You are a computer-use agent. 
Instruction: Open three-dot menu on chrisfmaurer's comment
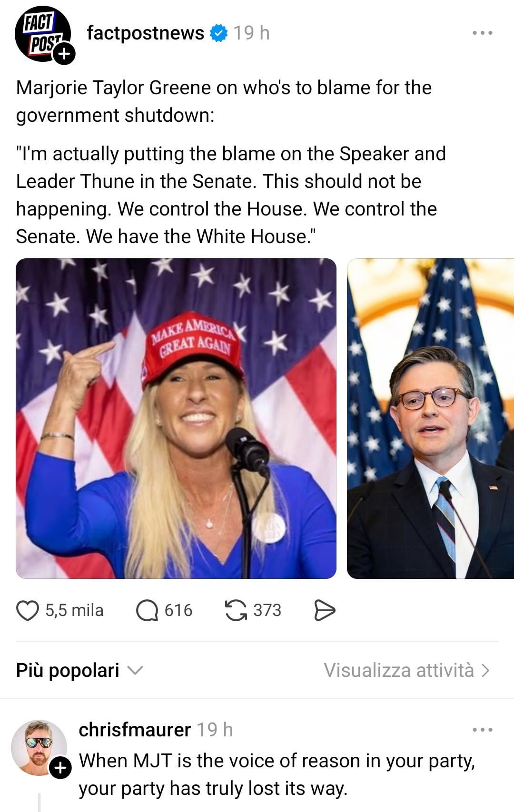[483, 729]
